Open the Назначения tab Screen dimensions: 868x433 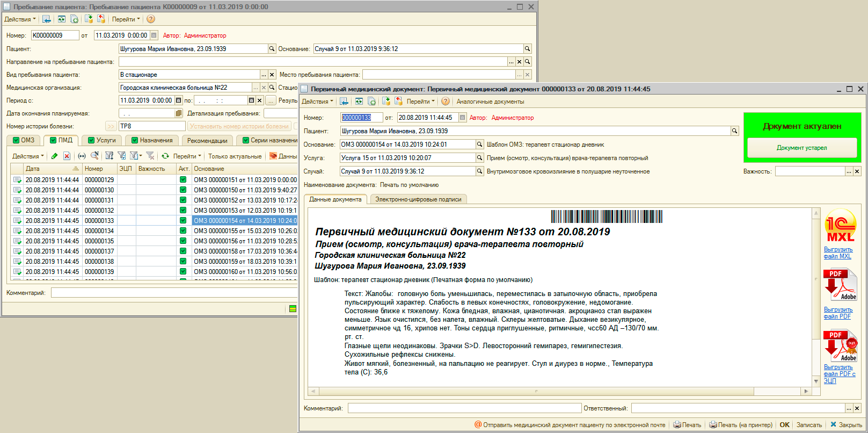[x=152, y=140]
